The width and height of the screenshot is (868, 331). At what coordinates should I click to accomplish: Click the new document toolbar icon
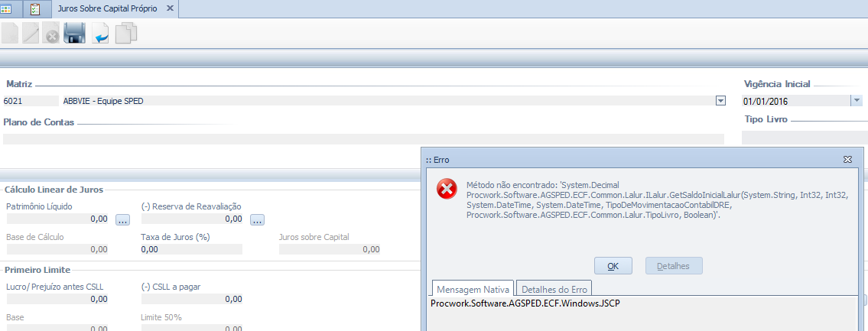coord(9,33)
